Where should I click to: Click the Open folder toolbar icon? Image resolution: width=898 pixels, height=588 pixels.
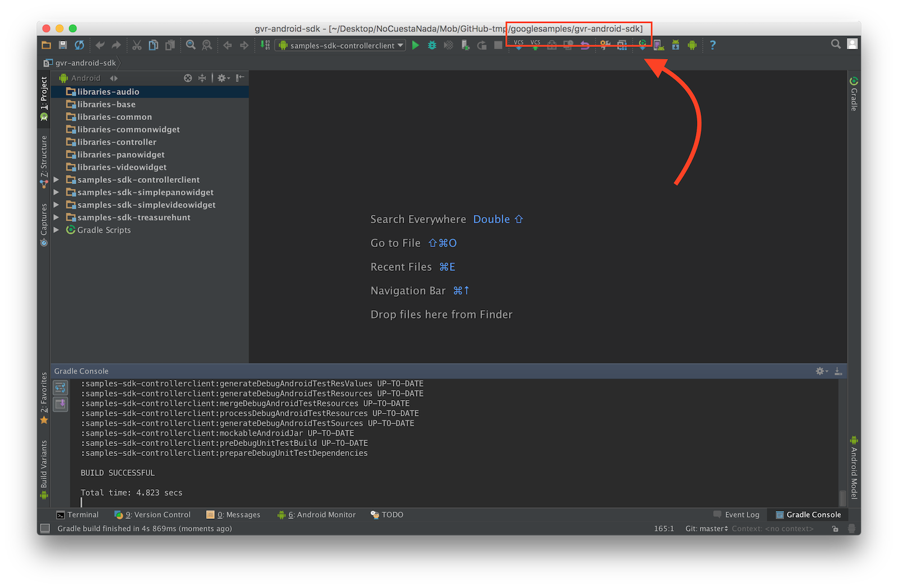click(x=47, y=45)
